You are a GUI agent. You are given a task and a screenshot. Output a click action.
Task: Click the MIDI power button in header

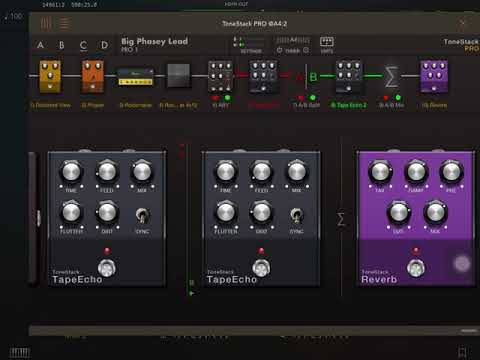tap(279, 51)
